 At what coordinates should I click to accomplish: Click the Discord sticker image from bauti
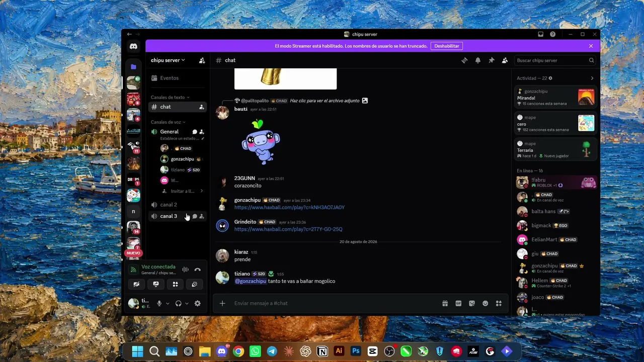[x=261, y=142]
